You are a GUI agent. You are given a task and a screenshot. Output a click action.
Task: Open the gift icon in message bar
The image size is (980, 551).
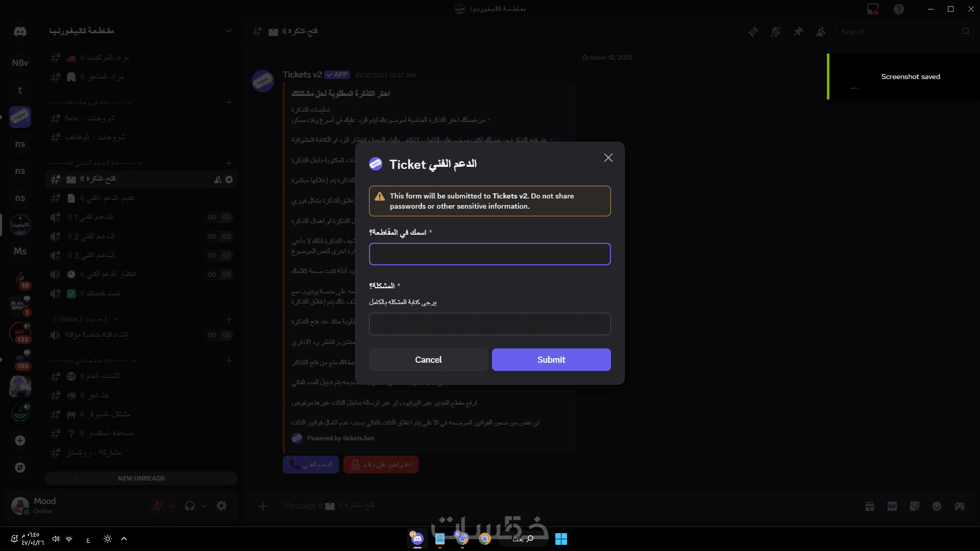(x=870, y=506)
